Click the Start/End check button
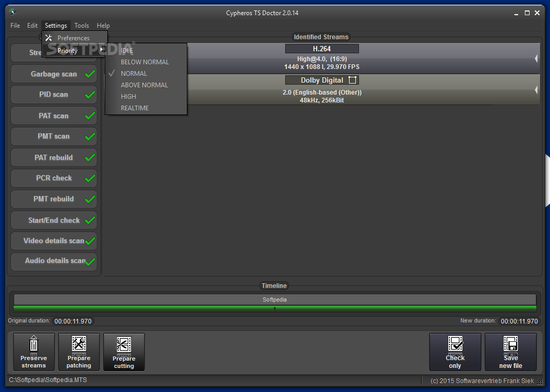Screen dimensions: 550x392 tap(54, 220)
